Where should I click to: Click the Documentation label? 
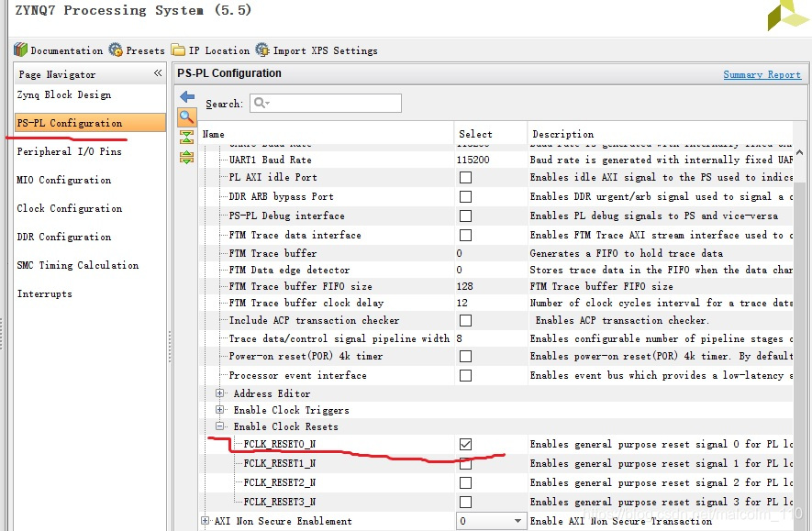tap(66, 50)
